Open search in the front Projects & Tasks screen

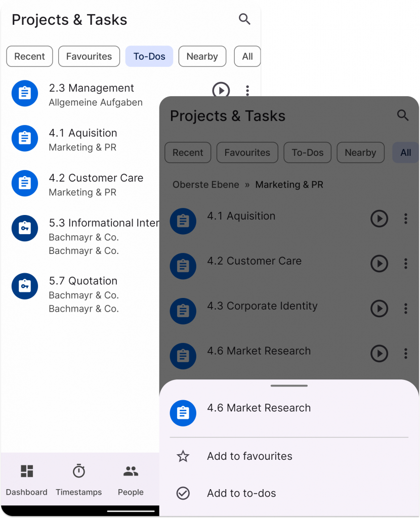pyautogui.click(x=402, y=115)
